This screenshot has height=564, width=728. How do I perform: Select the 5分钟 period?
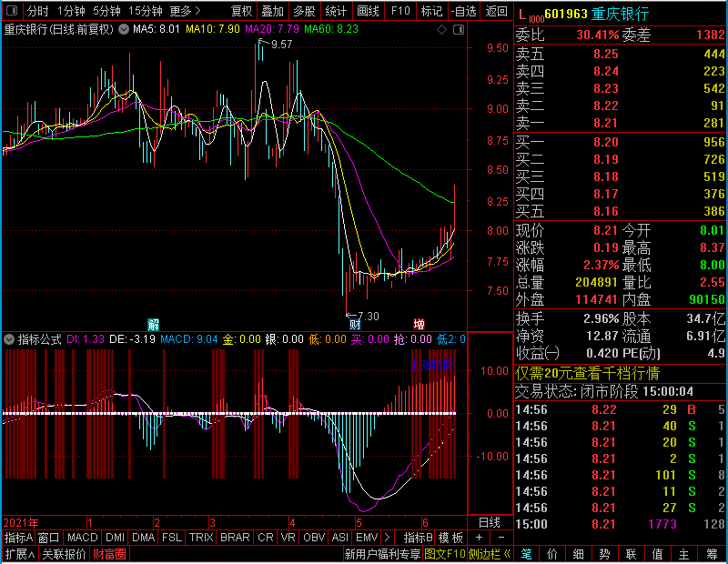(x=106, y=11)
